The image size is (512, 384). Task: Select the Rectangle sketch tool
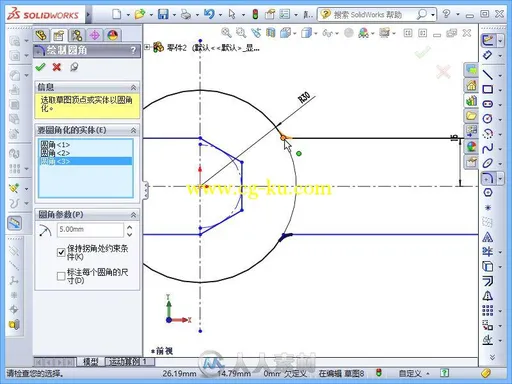coord(488,89)
